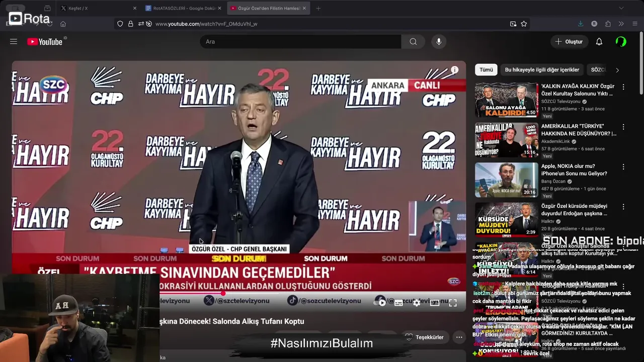Click the search magnifier button
Viewport: 644px width, 362px height.
point(413,42)
